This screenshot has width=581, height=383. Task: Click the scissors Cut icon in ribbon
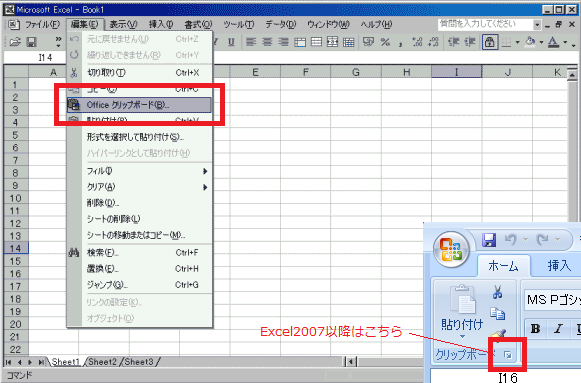click(497, 292)
